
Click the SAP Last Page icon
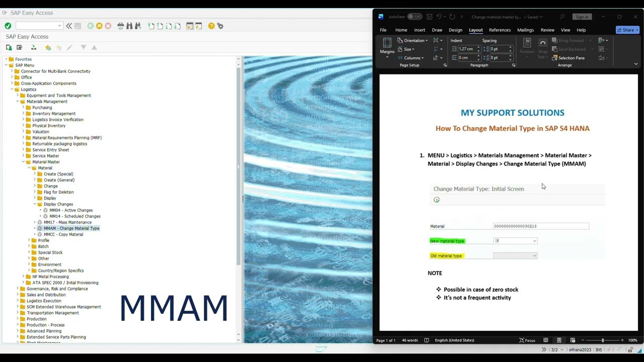(x=177, y=26)
